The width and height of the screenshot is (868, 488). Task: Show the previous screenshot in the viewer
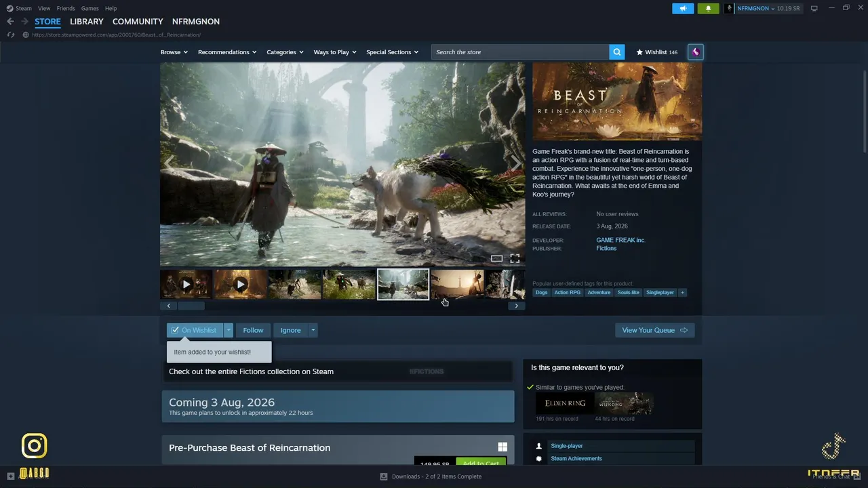pyautogui.click(x=169, y=163)
